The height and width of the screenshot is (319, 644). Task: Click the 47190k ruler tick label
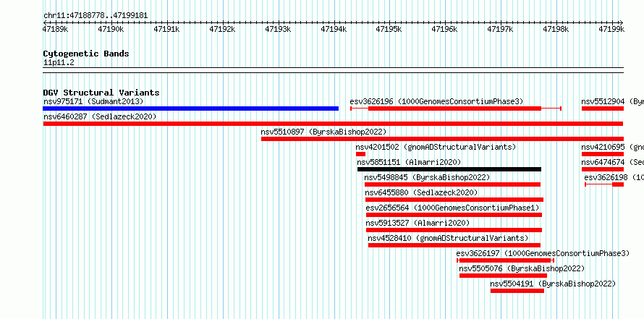[x=111, y=29]
